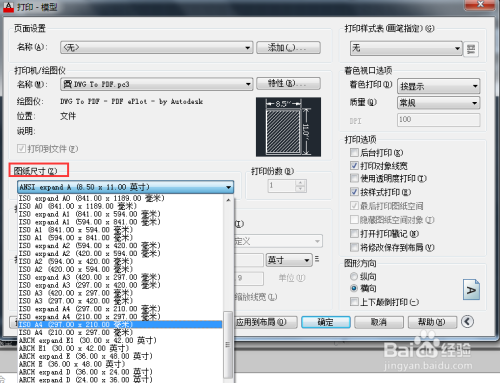Viewport: 500px width, 383px height.
Task: Choose 'ISO A1 (841.00 x 594.00 毫米)'
Action: pos(120,230)
